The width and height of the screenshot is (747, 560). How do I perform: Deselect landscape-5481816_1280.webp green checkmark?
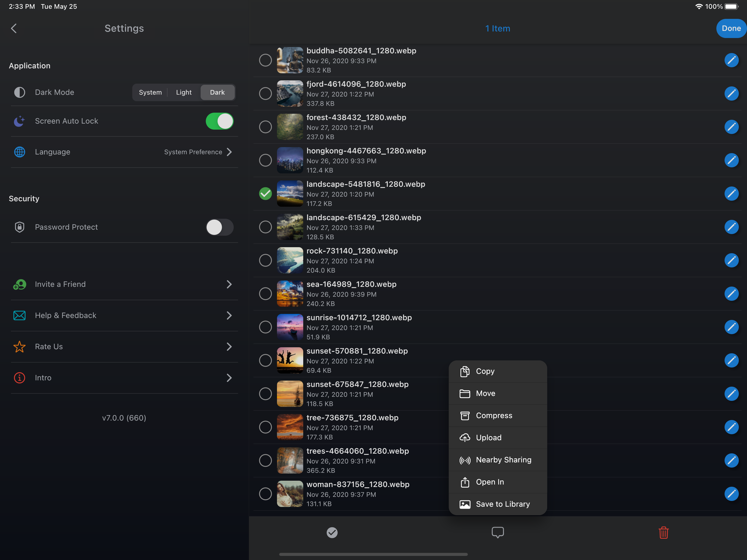click(x=265, y=194)
